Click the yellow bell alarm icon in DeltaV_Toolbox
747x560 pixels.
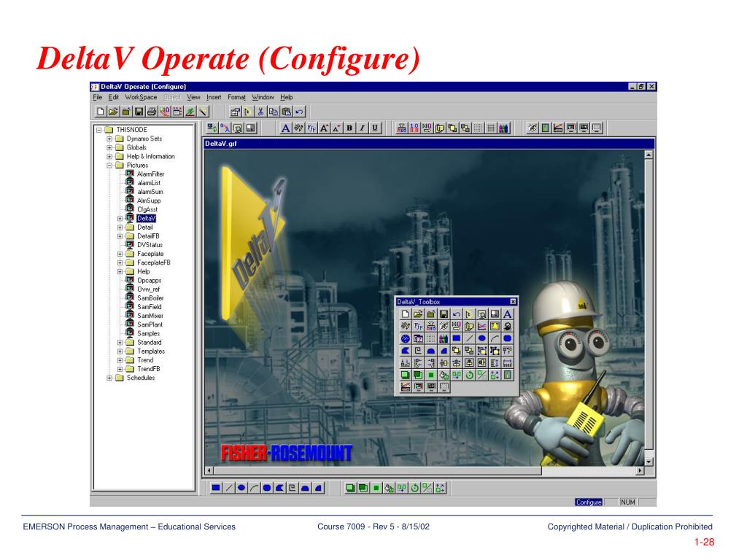(x=495, y=326)
